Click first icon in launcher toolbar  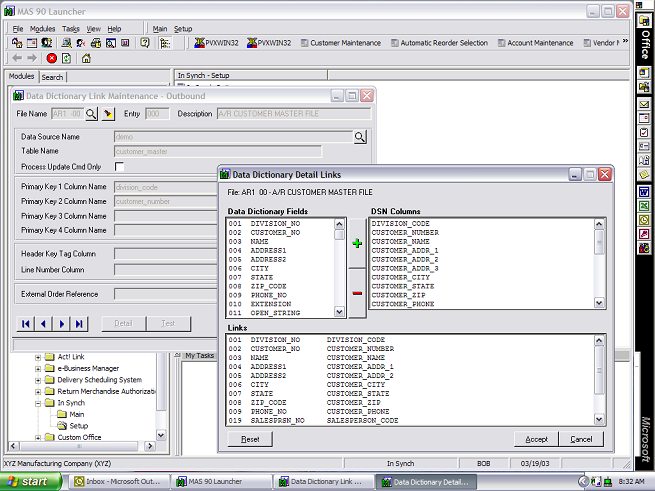click(17, 43)
